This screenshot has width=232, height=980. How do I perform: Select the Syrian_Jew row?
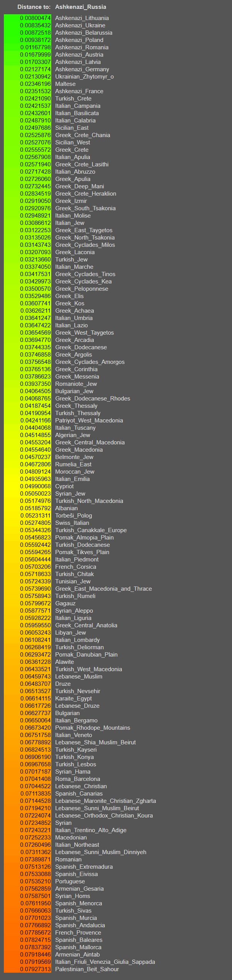click(70, 494)
